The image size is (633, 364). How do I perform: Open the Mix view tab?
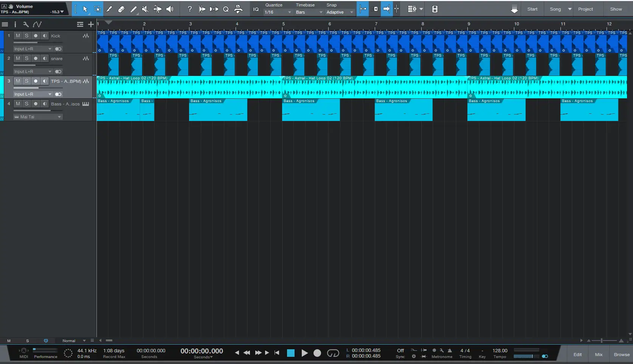point(599,355)
